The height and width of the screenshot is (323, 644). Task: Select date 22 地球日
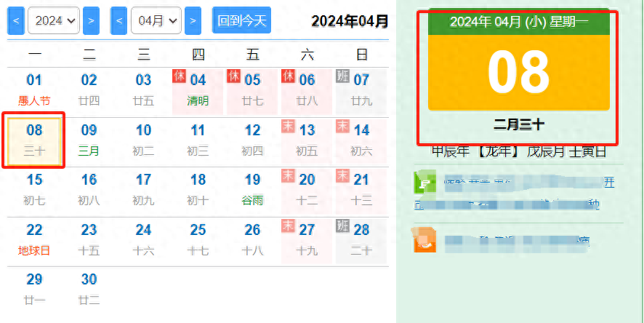point(34,241)
